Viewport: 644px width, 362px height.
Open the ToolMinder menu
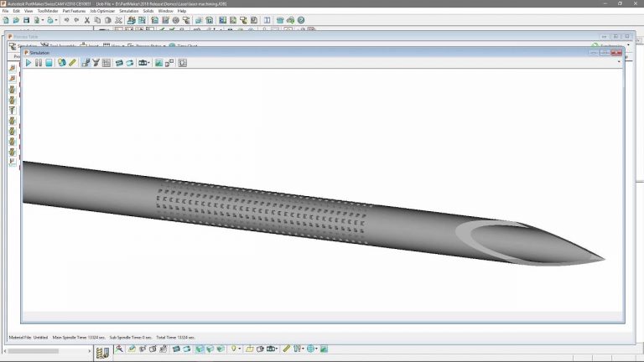click(48, 11)
